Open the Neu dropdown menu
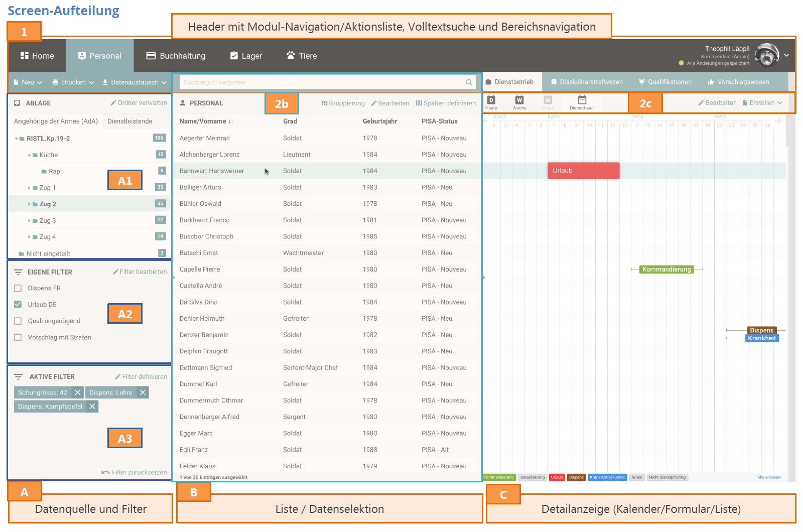 click(x=28, y=82)
